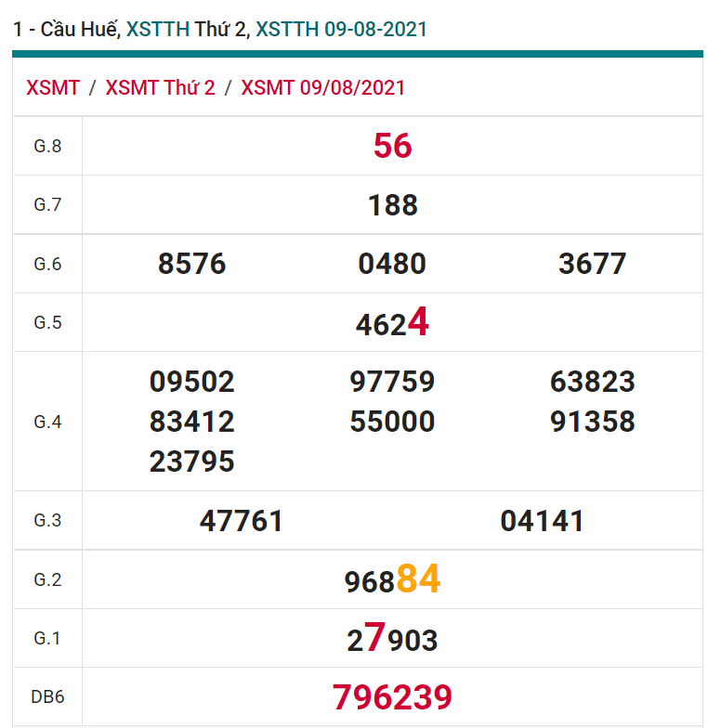Select G.4 number 55000
This screenshot has width=708, height=728.
click(x=392, y=422)
